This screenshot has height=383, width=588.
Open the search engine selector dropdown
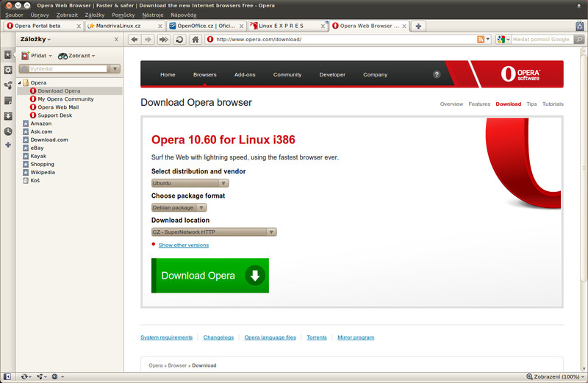coord(503,39)
